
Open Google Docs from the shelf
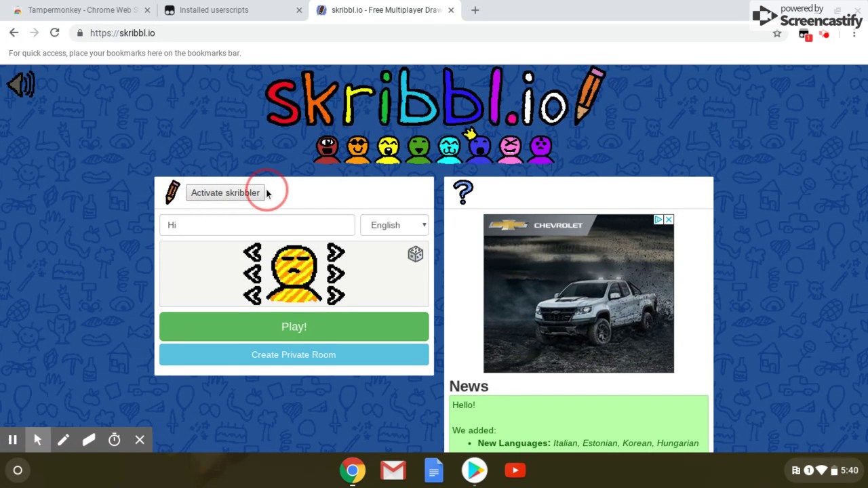pos(434,470)
